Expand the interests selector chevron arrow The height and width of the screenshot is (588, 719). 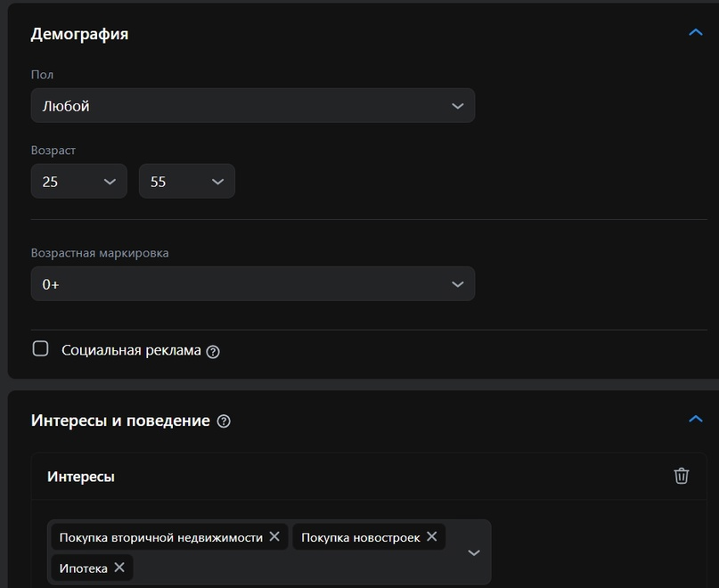tap(474, 552)
